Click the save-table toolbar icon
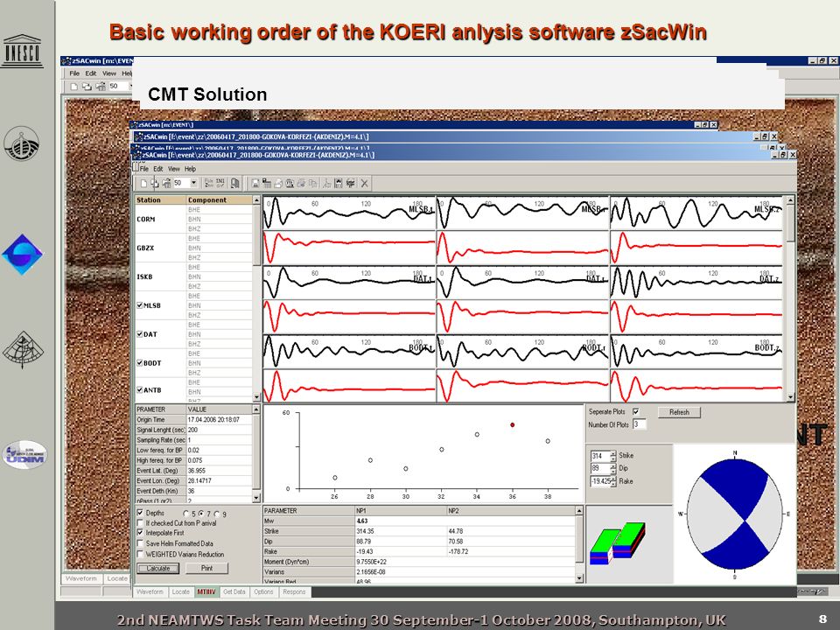Screen dimensions: 840x630 [267, 183]
